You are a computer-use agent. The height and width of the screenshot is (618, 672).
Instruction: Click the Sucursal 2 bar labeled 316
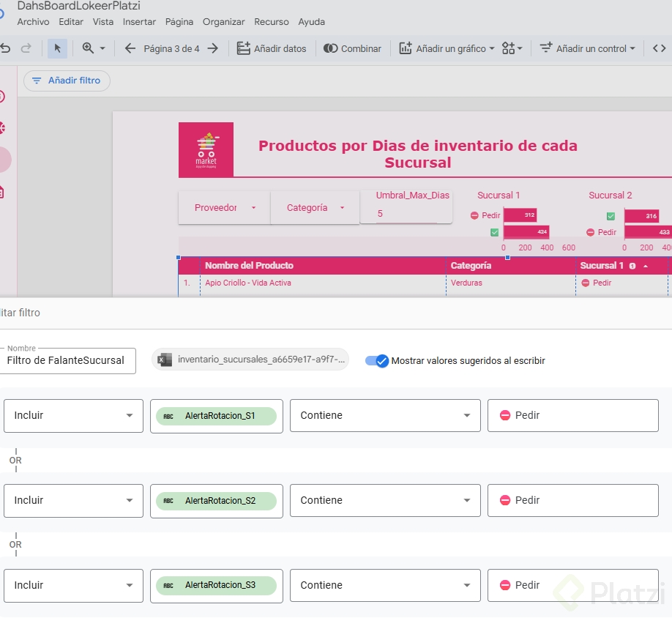point(641,216)
